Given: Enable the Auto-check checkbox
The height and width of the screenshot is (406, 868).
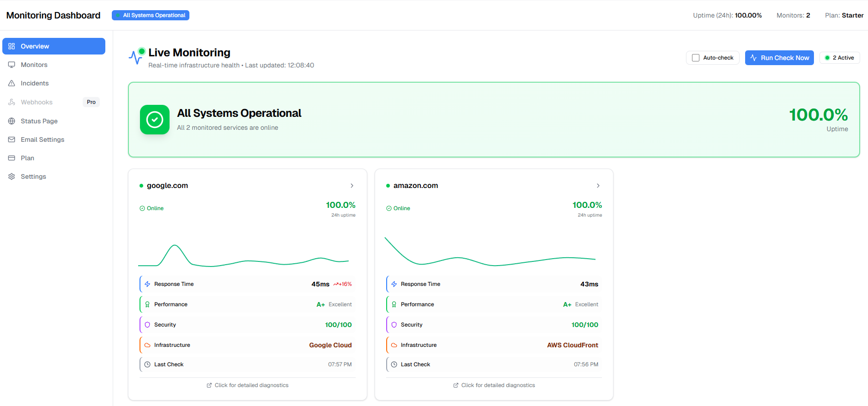Looking at the screenshot, I should [696, 58].
